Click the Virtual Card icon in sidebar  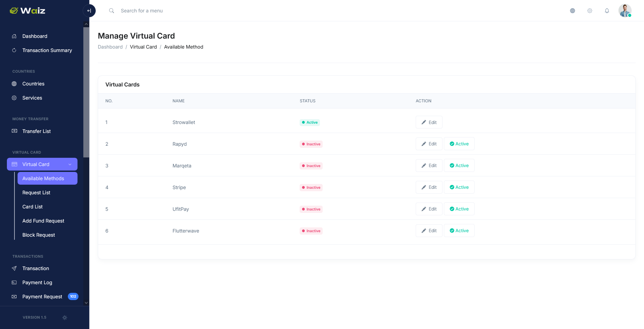[x=14, y=164]
